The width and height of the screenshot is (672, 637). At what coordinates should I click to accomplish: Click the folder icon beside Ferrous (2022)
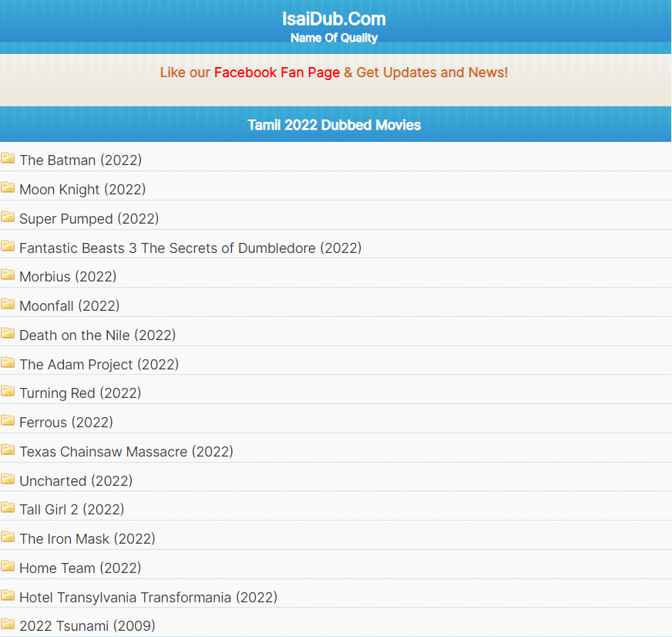[x=8, y=420]
